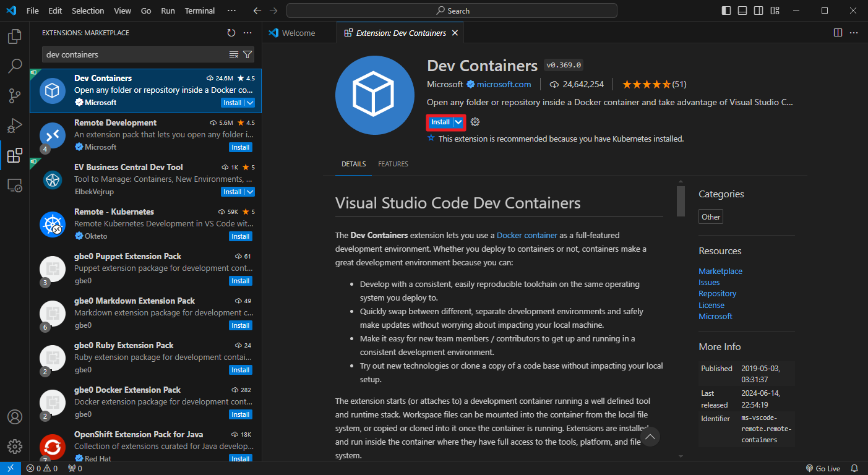Split the editor right
Viewport: 868px width, 475px height.
pos(838,33)
